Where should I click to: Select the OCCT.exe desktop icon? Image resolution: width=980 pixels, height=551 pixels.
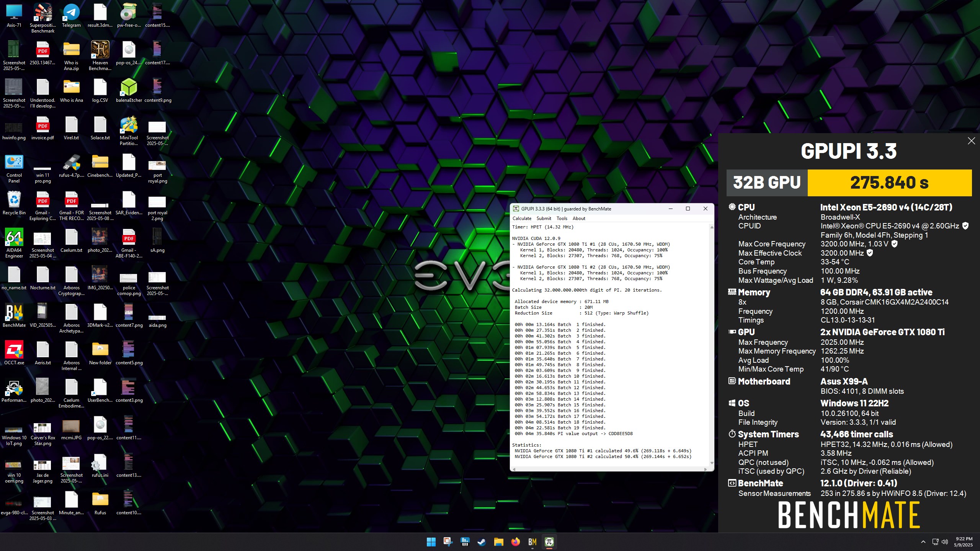tap(14, 353)
